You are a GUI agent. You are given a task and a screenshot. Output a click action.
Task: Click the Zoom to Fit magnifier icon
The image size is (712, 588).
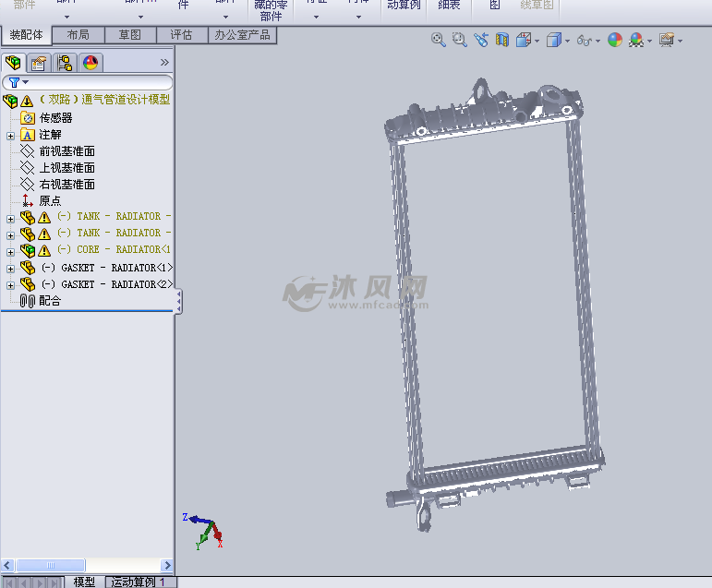coord(438,40)
